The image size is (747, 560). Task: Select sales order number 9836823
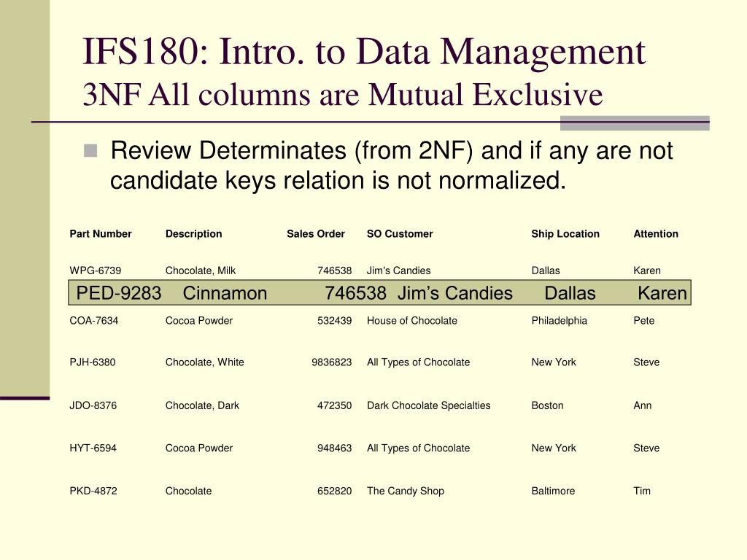pyautogui.click(x=332, y=362)
